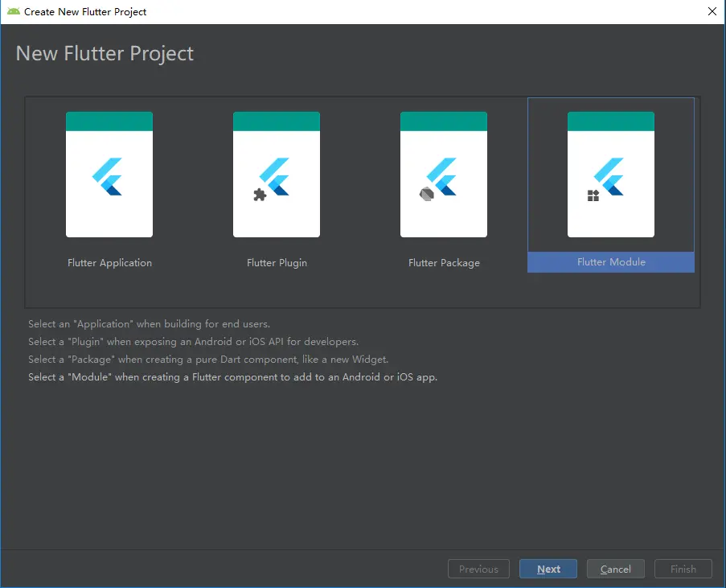Click the Cancel button
The height and width of the screenshot is (588, 726).
[x=615, y=569]
